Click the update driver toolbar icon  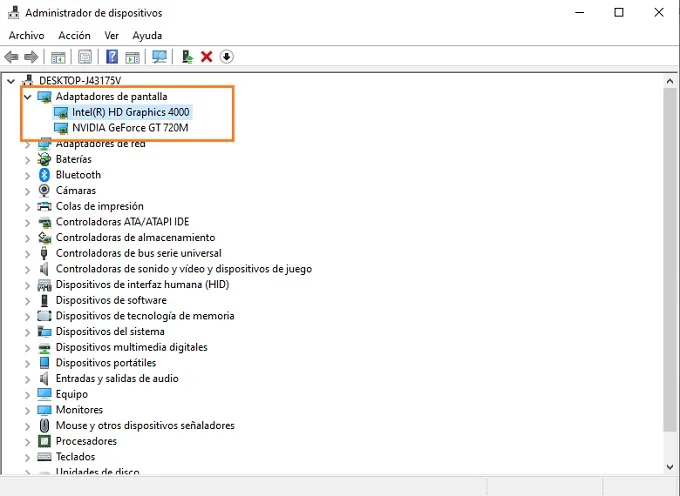coord(187,57)
